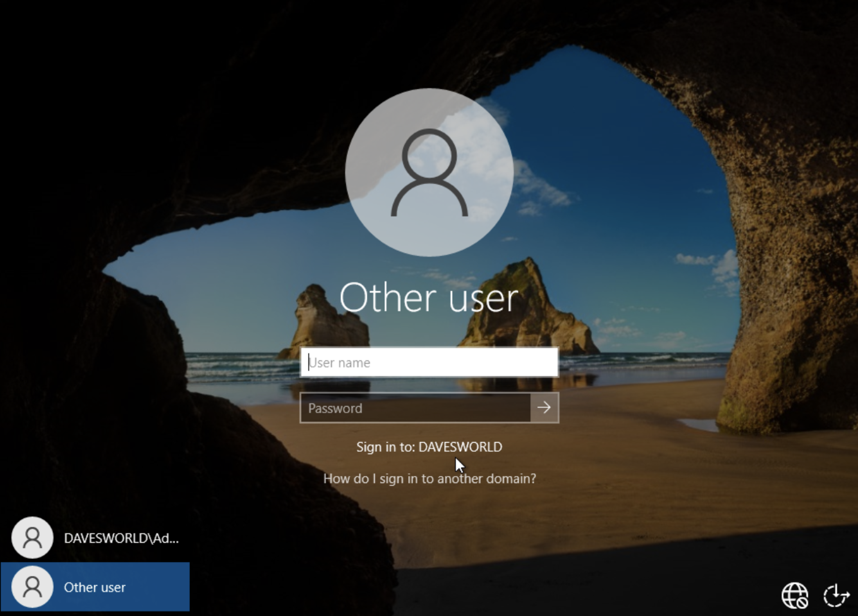
Task: Select the DAVESWORLD\Ad... user account
Action: [x=95, y=538]
